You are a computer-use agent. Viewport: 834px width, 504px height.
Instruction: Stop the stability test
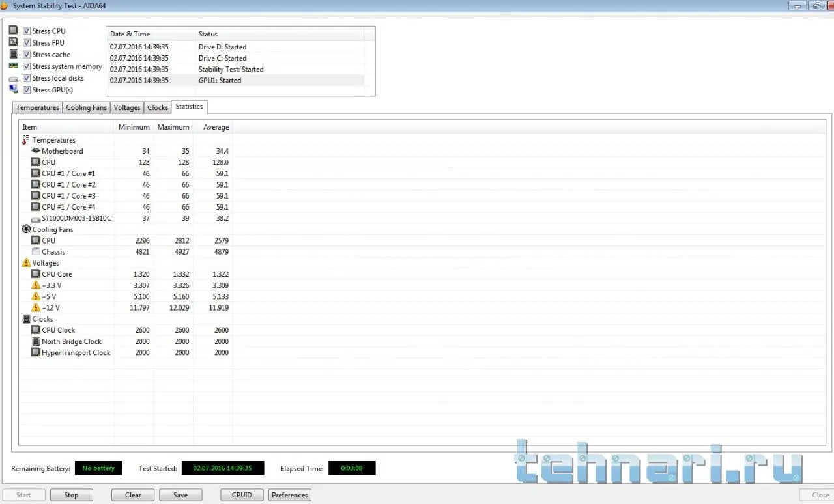pos(72,495)
